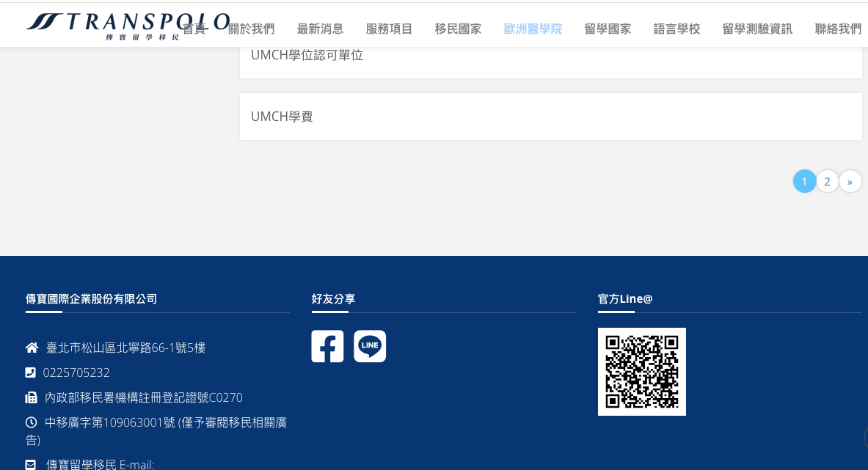Viewport: 868px width, 470px height.
Task: Click the official Line@ QR code
Action: tap(641, 372)
